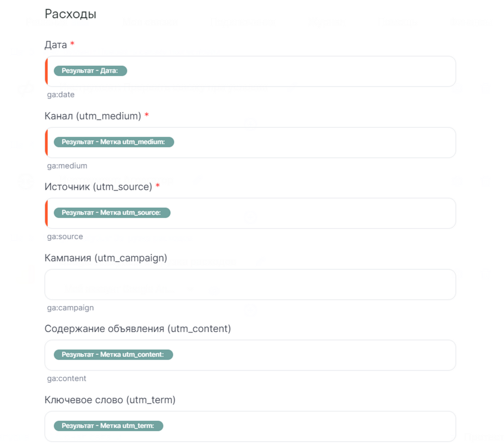This screenshot has height=445, width=504.
Task: Click the "ga:campaign" hint text
Action: (71, 308)
